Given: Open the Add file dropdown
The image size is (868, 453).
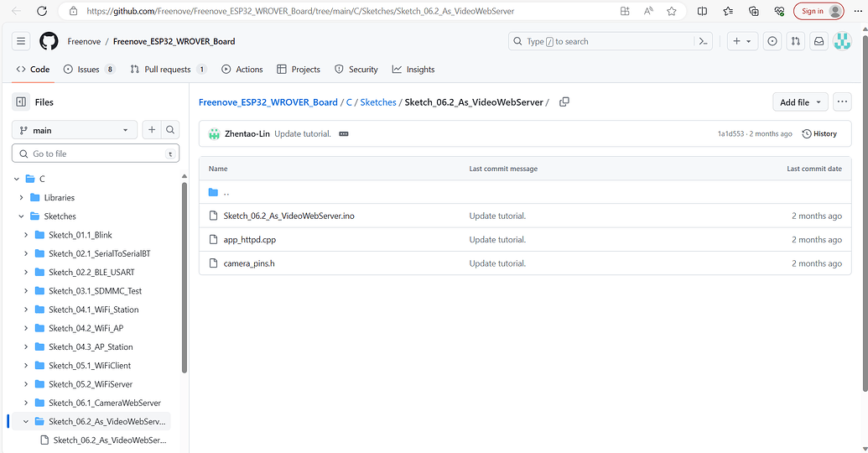Looking at the screenshot, I should click(x=800, y=102).
